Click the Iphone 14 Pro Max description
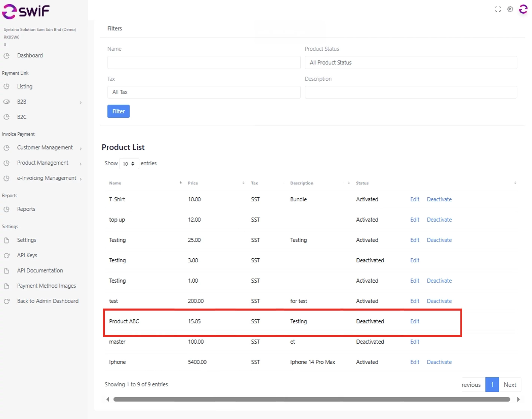Image resolution: width=532 pixels, height=419 pixels. [312, 362]
